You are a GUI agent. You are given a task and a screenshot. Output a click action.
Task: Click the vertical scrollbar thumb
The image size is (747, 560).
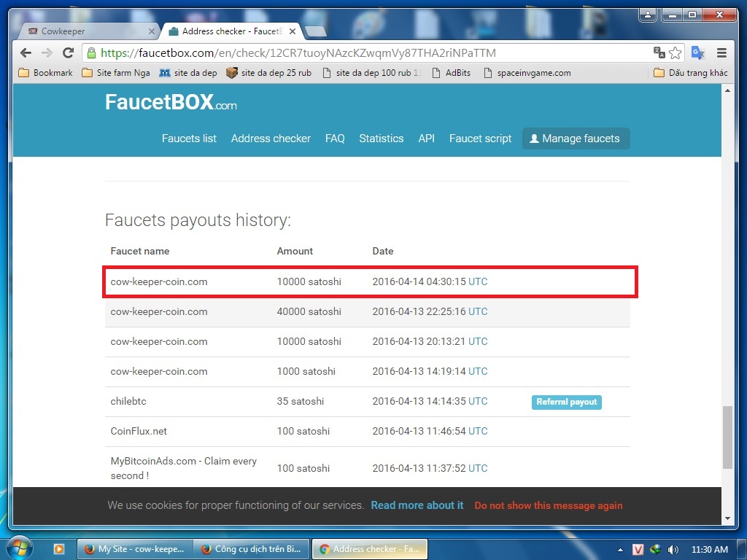click(727, 437)
